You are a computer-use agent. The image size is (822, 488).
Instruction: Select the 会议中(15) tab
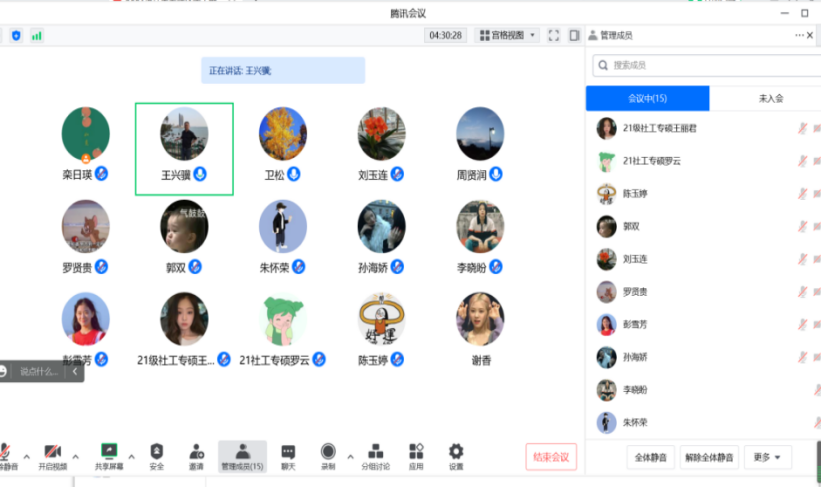647,98
